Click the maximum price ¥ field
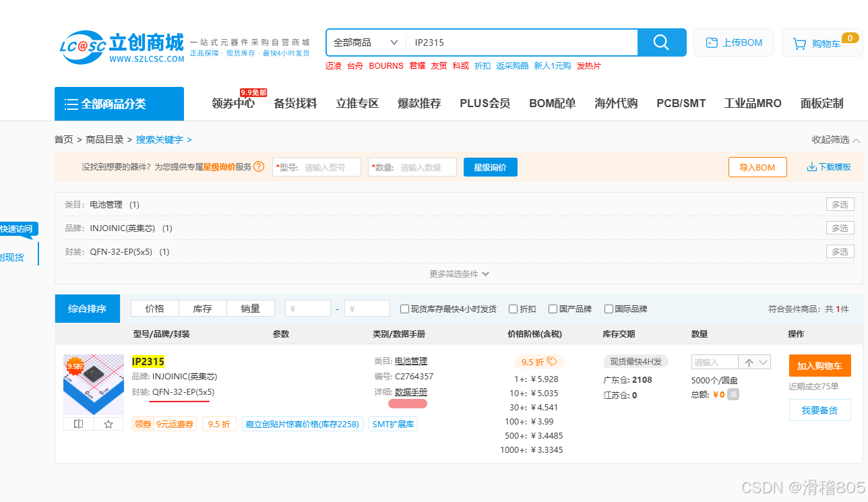The height and width of the screenshot is (502, 868). [x=367, y=309]
